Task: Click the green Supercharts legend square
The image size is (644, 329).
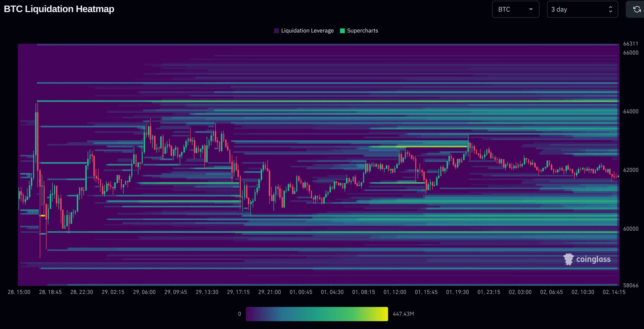Action: (342, 31)
